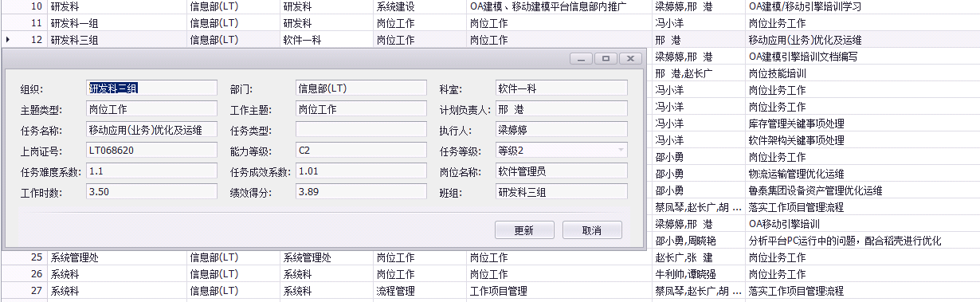Click cell 库存管理关键事项处理
Image resolution: width=980 pixels, height=302 pixels.
tap(862, 124)
